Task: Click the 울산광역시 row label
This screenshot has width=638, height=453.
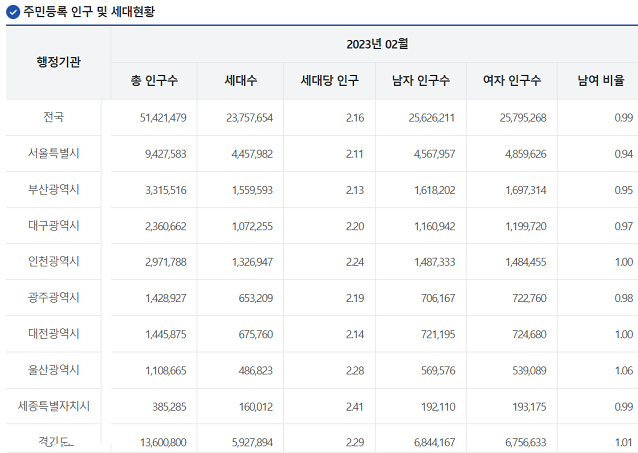Action: (54, 370)
